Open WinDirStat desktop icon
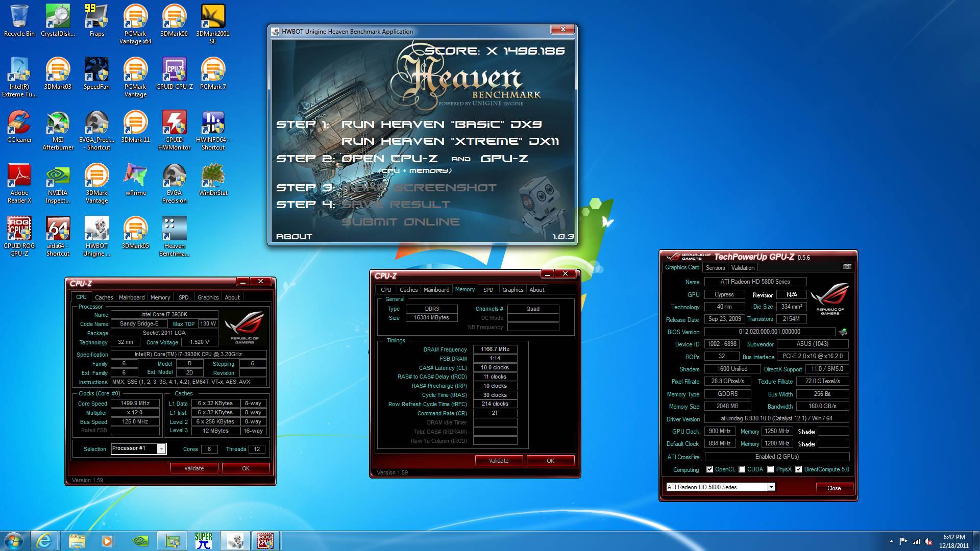 [x=213, y=180]
